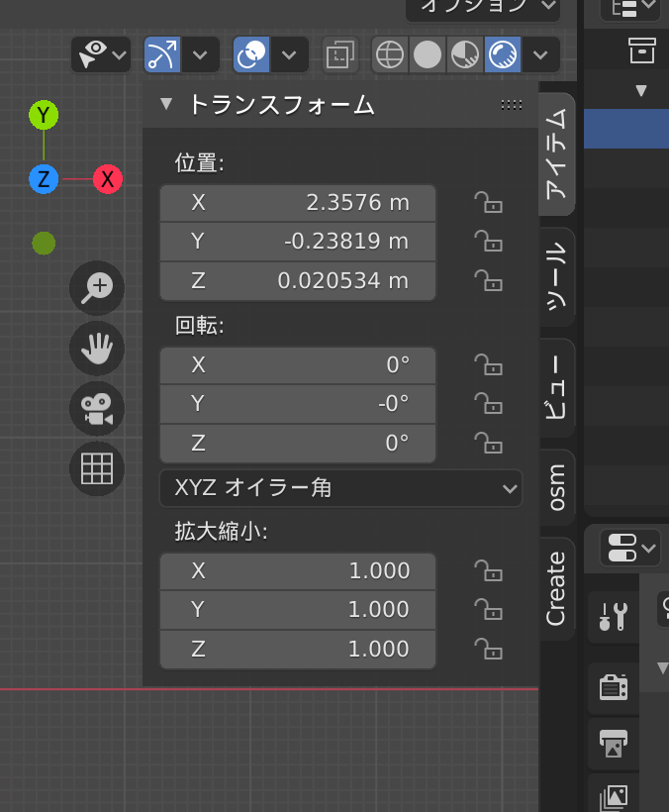Image resolution: width=669 pixels, height=812 pixels.
Task: Select the アイテム sidebar tab
Action: 556,154
